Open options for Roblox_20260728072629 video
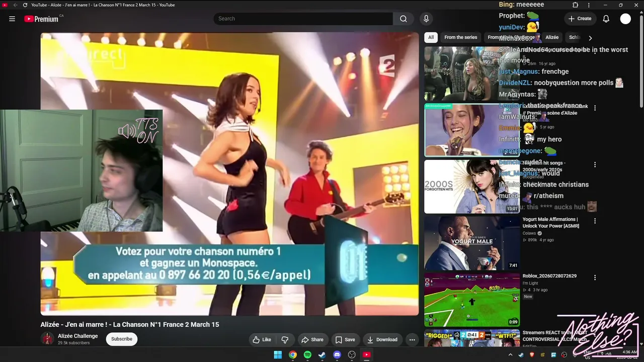The width and height of the screenshot is (644, 362). (x=595, y=278)
